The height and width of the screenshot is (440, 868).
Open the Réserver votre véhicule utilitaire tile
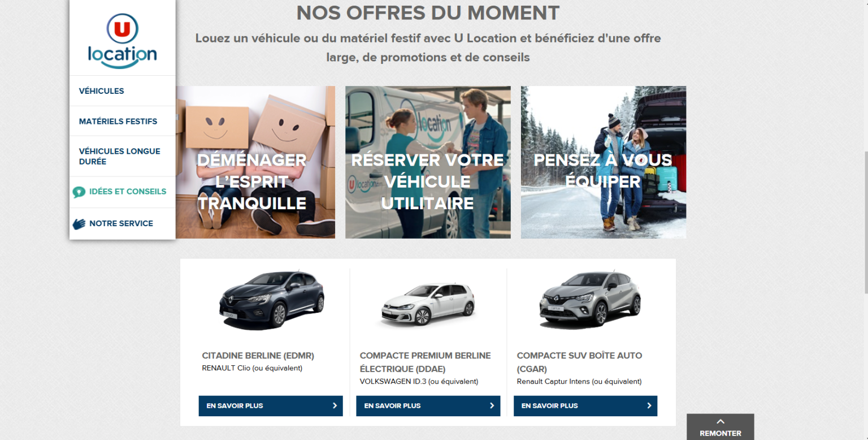[x=428, y=162]
